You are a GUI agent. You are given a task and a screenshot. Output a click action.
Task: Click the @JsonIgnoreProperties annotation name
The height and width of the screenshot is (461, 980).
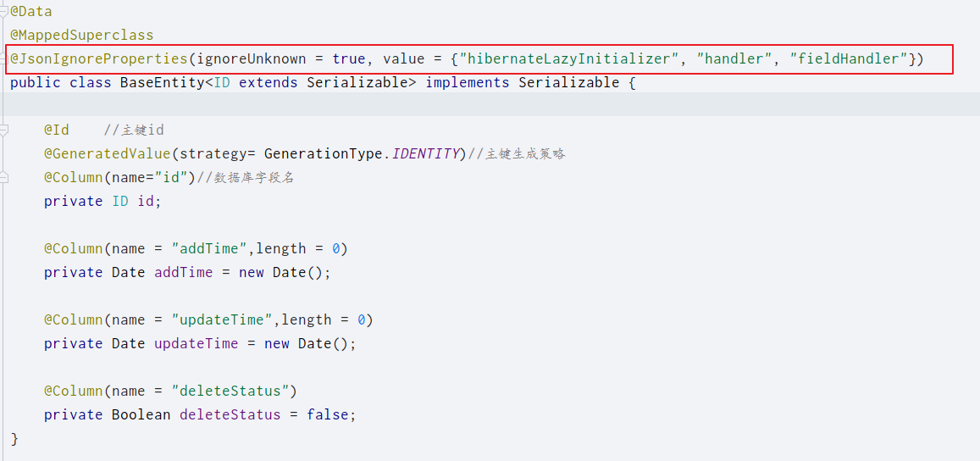point(99,59)
